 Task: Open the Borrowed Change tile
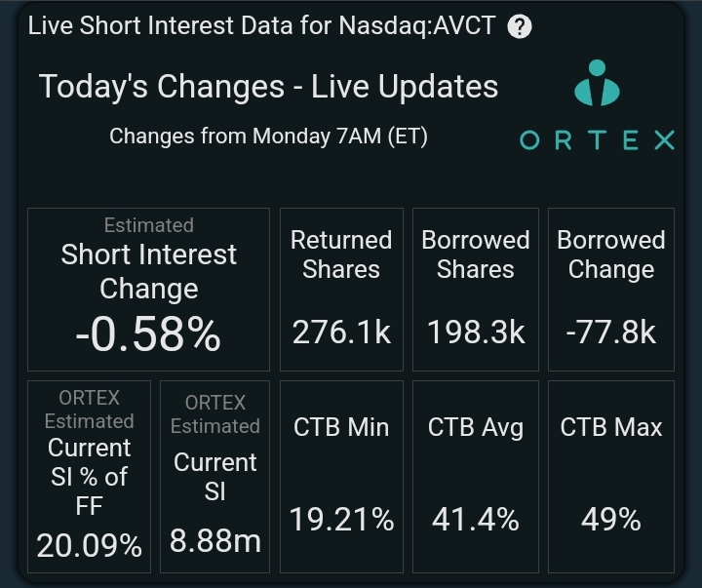[610, 289]
